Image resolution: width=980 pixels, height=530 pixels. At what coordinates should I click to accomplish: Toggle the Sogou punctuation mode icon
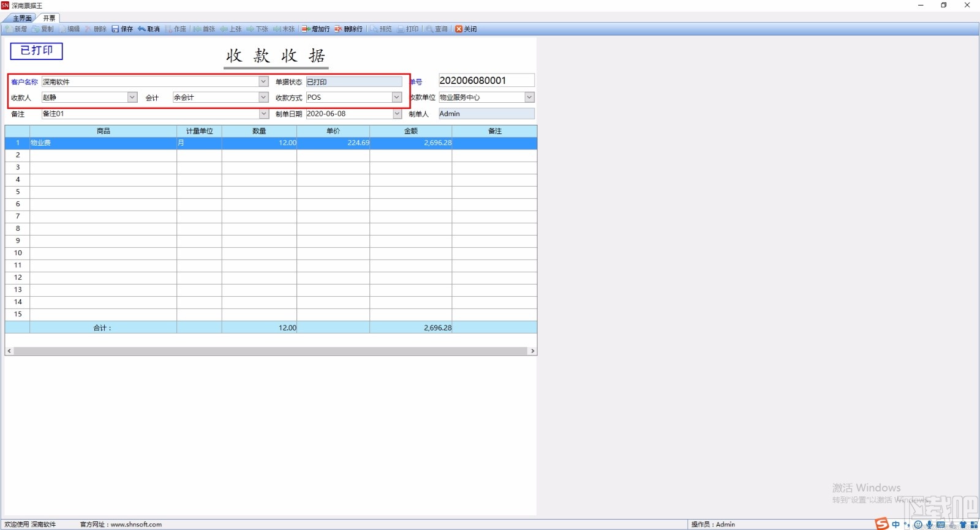coord(907,524)
